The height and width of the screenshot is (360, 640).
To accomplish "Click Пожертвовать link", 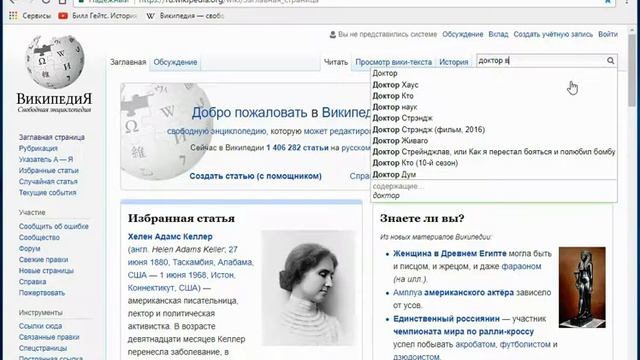I will tap(42, 293).
